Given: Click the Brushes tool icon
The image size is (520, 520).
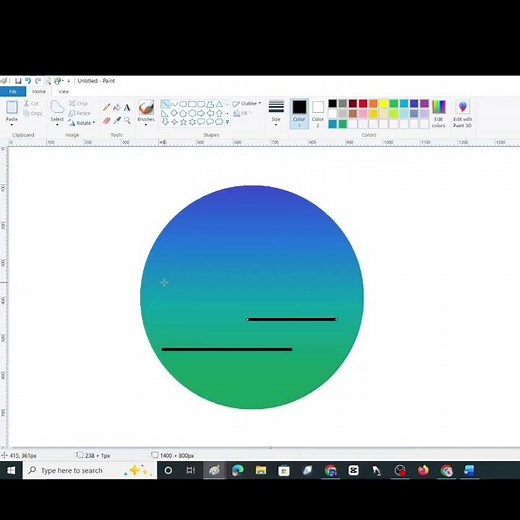Looking at the screenshot, I should point(146,108).
